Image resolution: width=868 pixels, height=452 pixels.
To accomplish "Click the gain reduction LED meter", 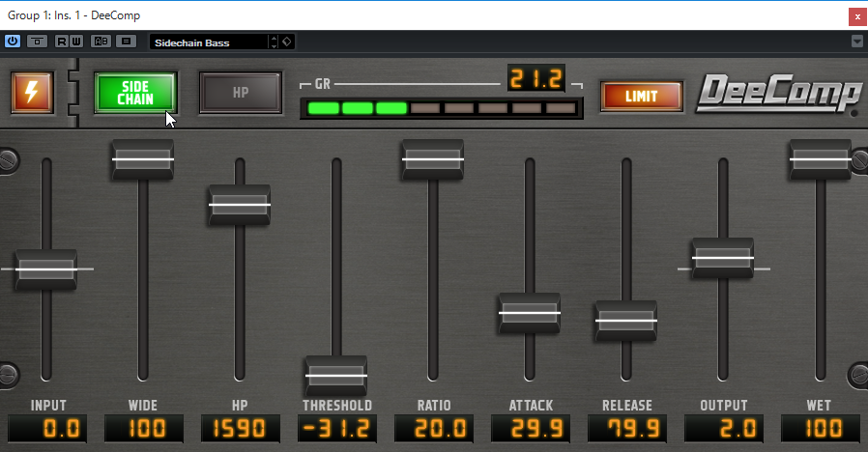I will tap(442, 108).
